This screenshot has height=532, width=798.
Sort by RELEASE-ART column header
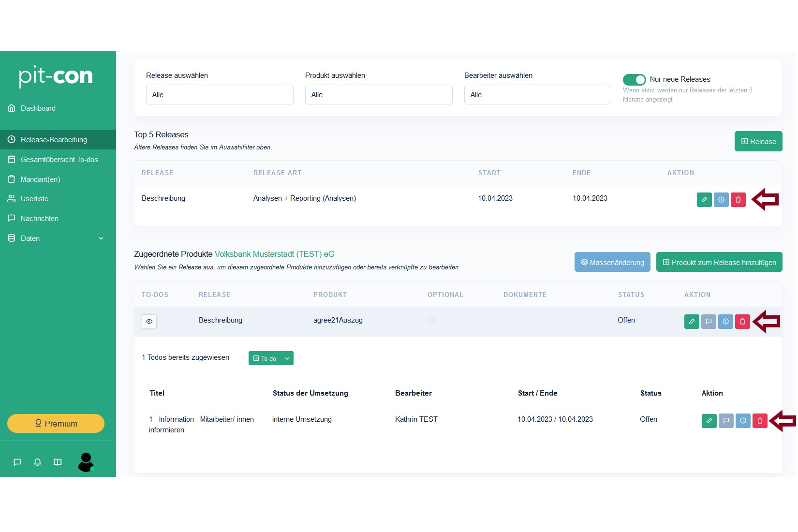[x=277, y=173]
